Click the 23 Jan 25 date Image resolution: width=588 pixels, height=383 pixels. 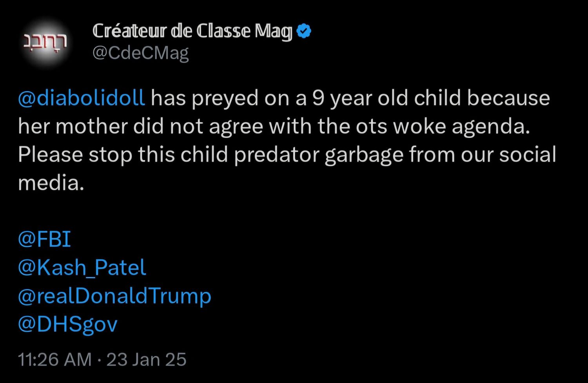tap(146, 360)
